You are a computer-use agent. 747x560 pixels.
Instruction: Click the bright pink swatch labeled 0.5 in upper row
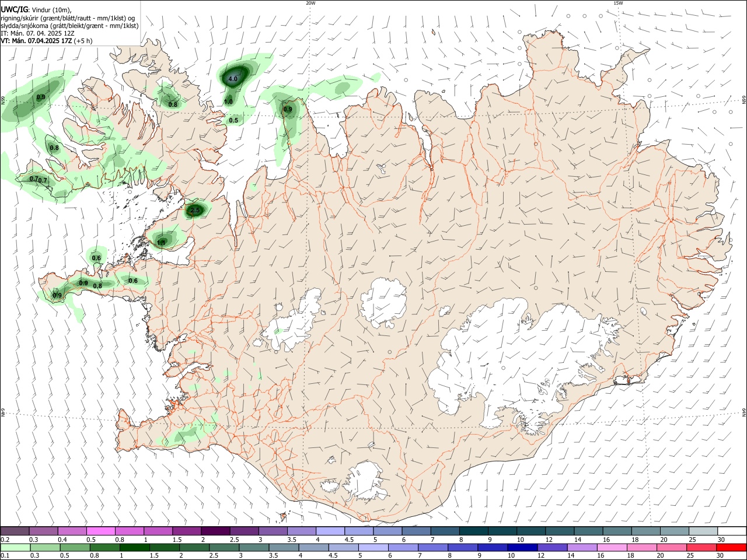click(101, 531)
